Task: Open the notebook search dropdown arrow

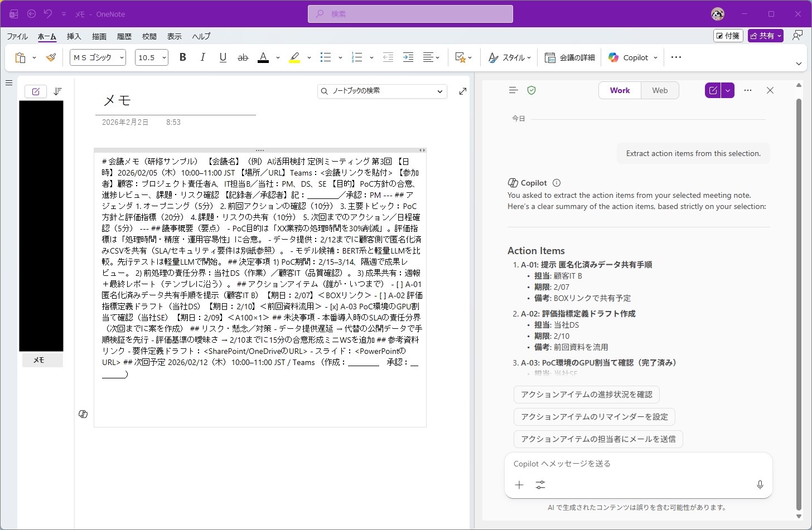Action: (440, 91)
